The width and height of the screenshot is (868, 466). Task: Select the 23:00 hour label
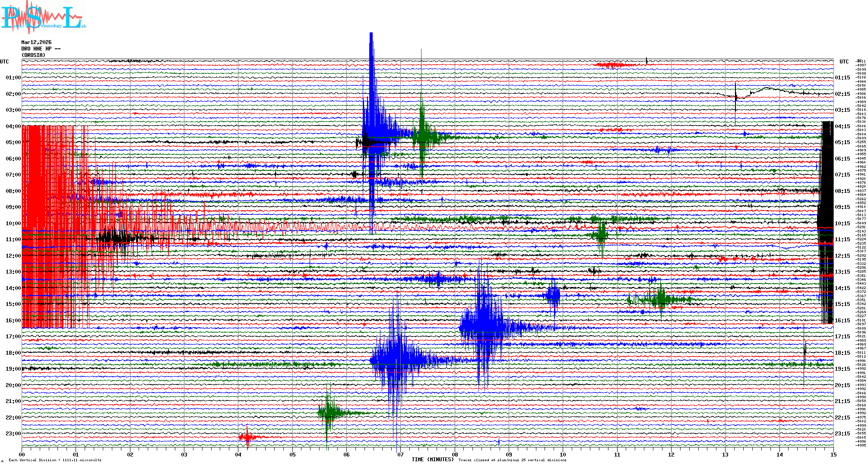(13, 434)
